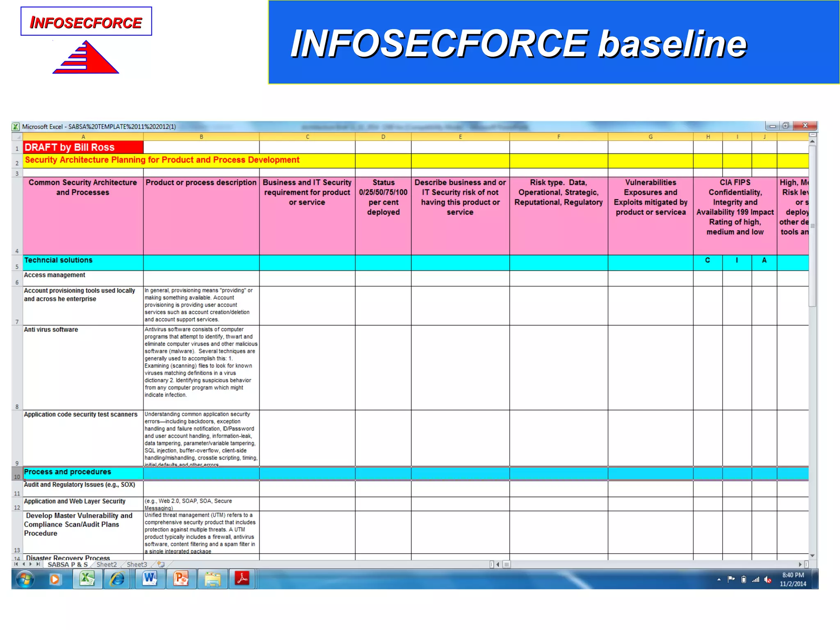Viewport: 840px width, 630px height.
Task: Select row 10 header
Action: click(17, 474)
